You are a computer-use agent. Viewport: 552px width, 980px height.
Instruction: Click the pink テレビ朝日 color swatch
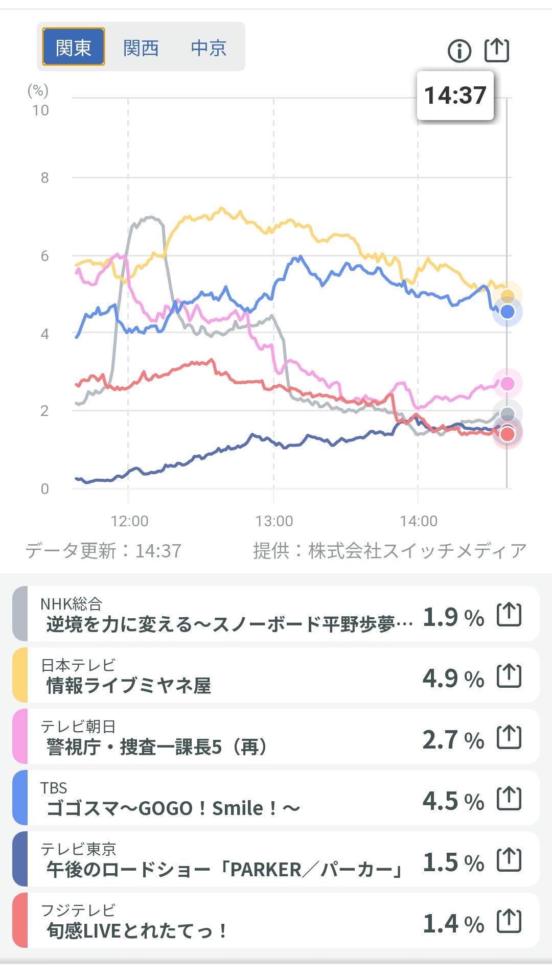click(x=20, y=737)
